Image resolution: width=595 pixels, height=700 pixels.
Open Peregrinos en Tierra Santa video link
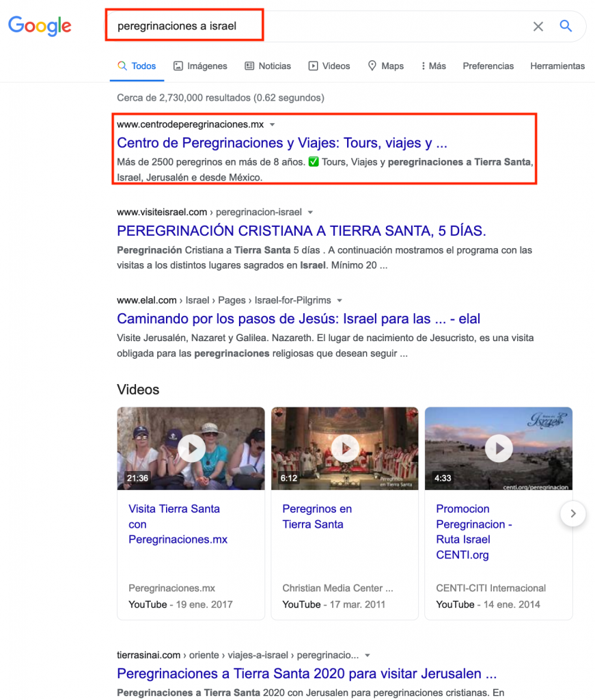[317, 517]
